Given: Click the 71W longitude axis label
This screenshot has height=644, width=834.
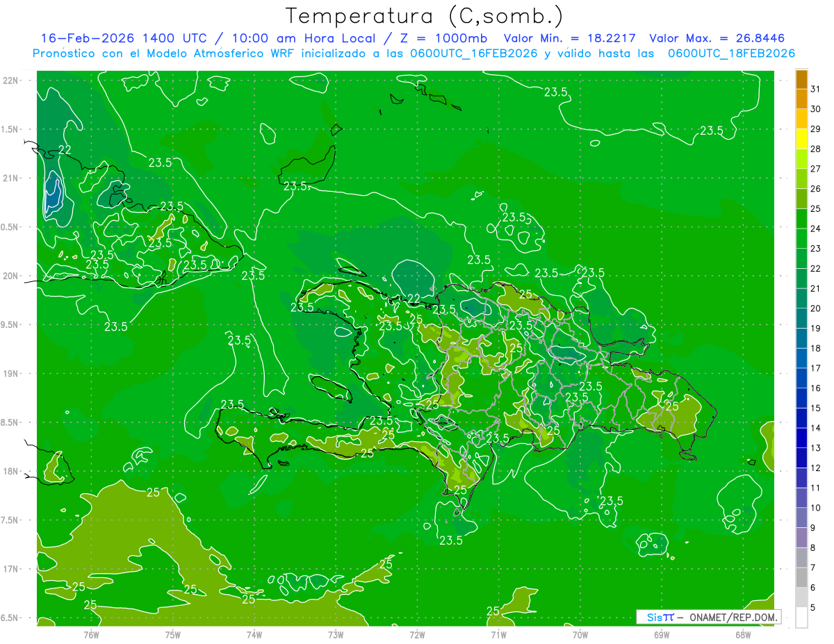Looking at the screenshot, I should click(498, 634).
